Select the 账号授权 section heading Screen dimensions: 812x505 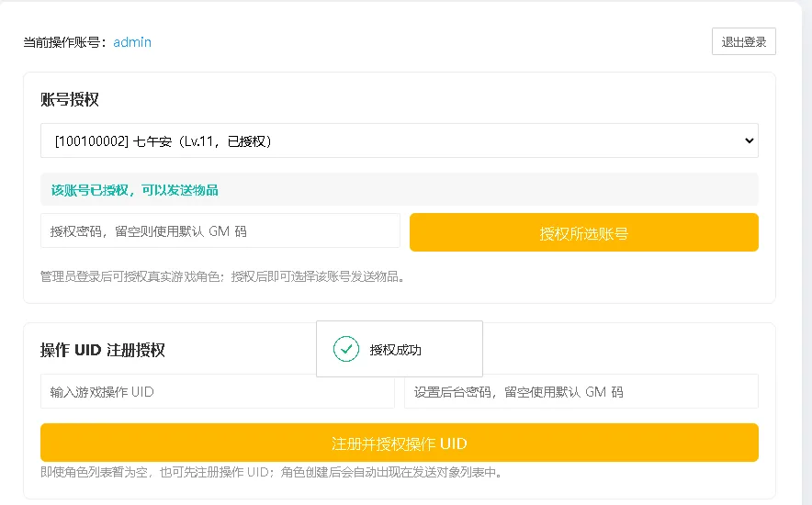click(x=70, y=99)
